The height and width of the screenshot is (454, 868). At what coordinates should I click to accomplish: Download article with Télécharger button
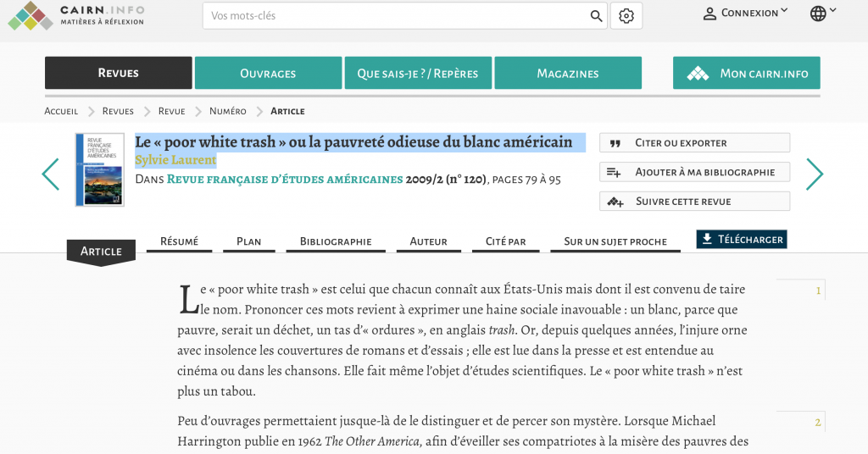742,240
